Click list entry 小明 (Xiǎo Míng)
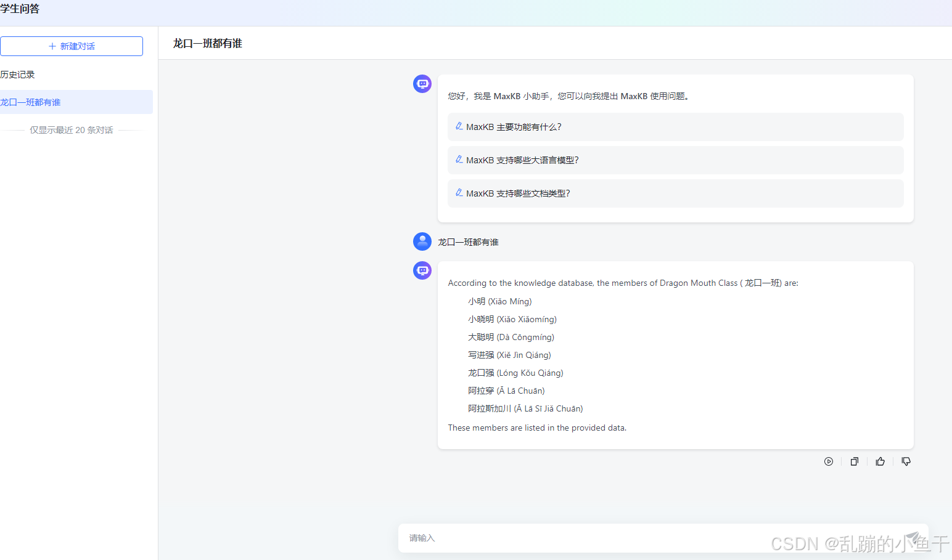Screen dimensions: 952x560 (x=499, y=301)
